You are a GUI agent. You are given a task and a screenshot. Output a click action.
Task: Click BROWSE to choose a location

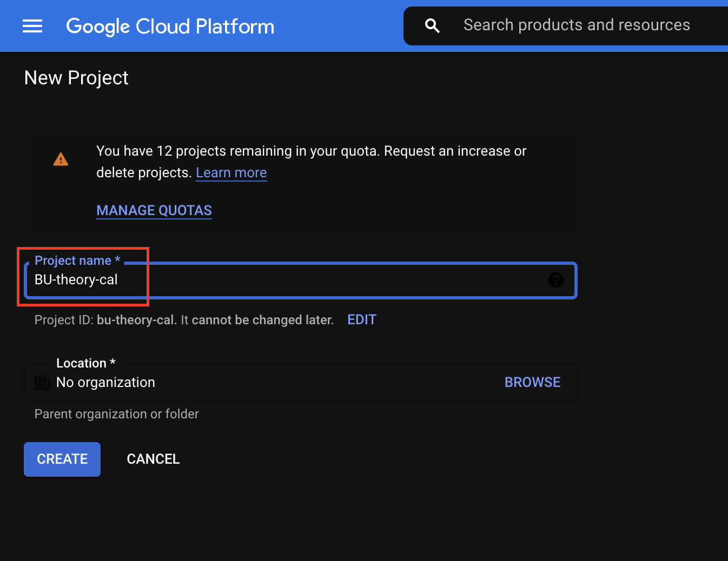coord(532,383)
